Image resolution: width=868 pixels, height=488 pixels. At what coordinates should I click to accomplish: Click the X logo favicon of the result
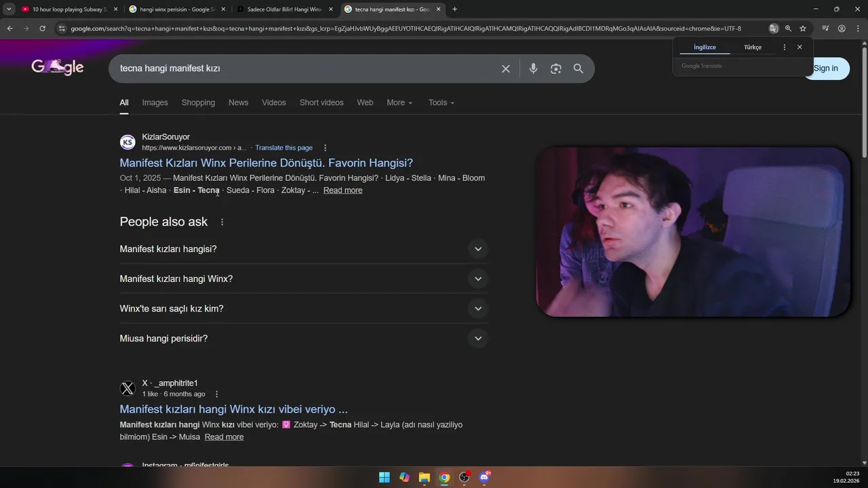(x=127, y=388)
